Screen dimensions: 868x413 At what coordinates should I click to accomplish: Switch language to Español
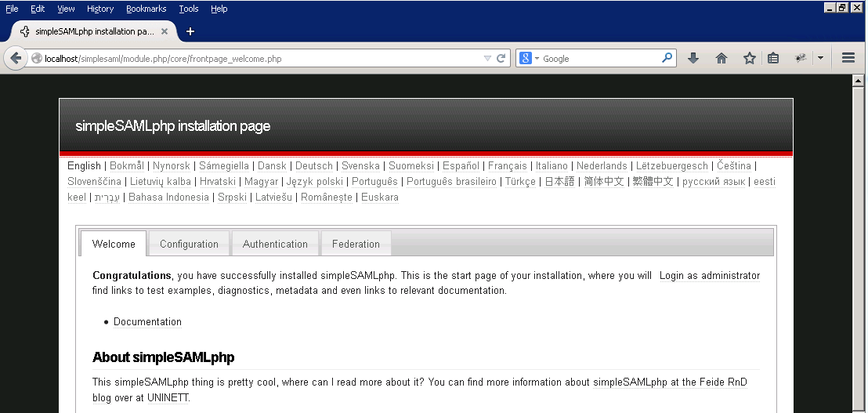click(461, 165)
